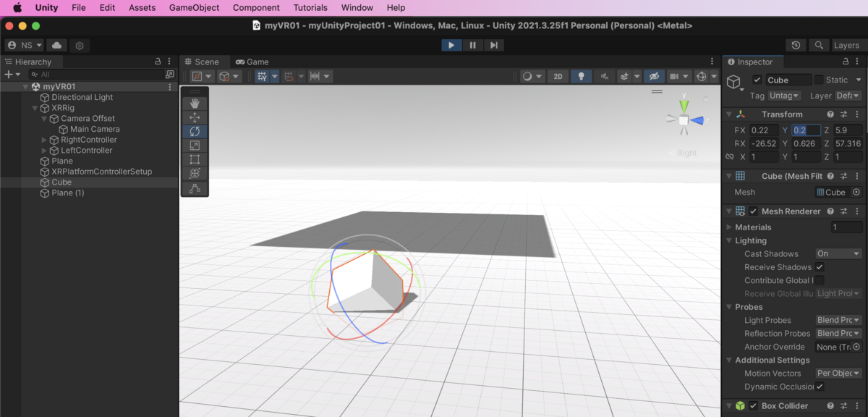
Task: Select the Transform tool
Action: point(195,174)
